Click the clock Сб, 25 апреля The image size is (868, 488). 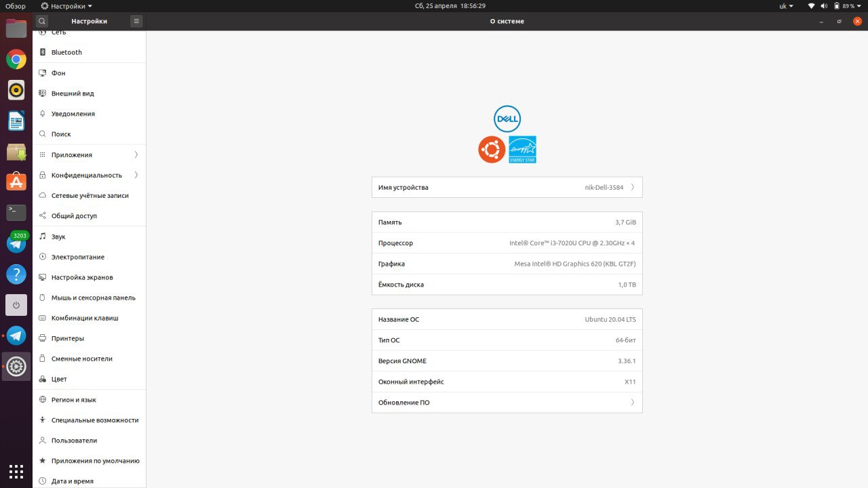tap(450, 6)
